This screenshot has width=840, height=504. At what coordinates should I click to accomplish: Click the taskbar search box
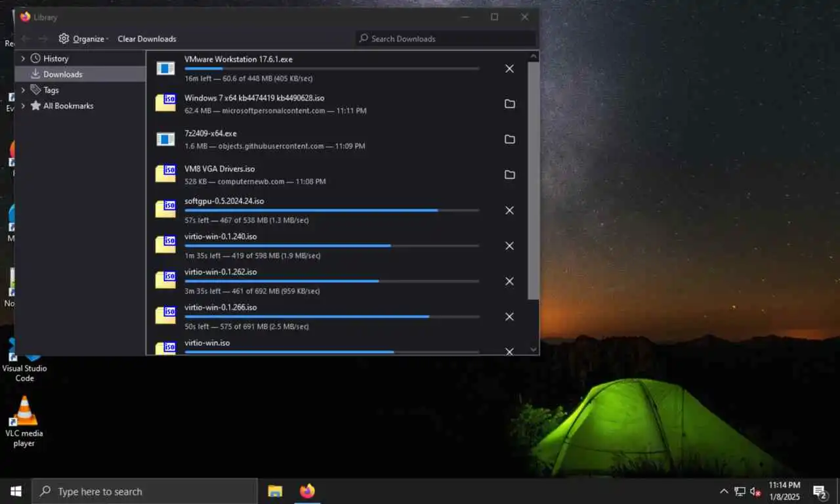pos(144,491)
